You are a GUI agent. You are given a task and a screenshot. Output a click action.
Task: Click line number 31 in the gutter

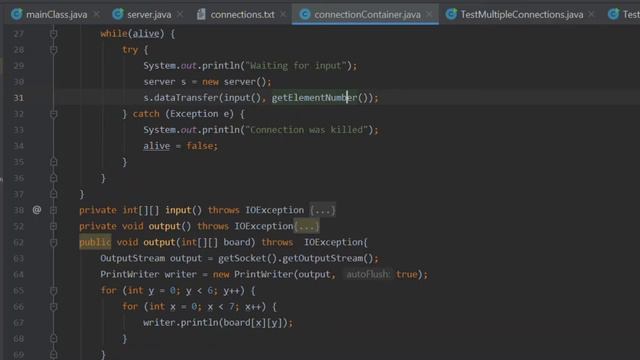(18, 98)
